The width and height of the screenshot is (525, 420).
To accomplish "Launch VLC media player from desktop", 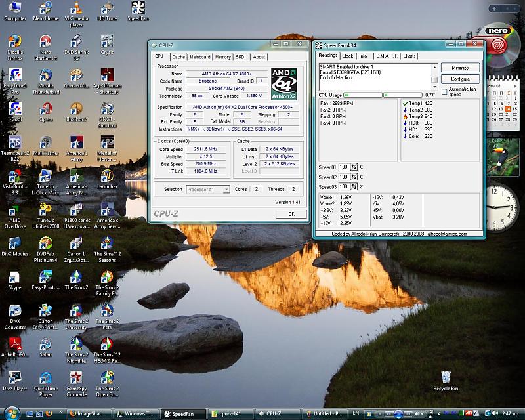I will coord(76,14).
